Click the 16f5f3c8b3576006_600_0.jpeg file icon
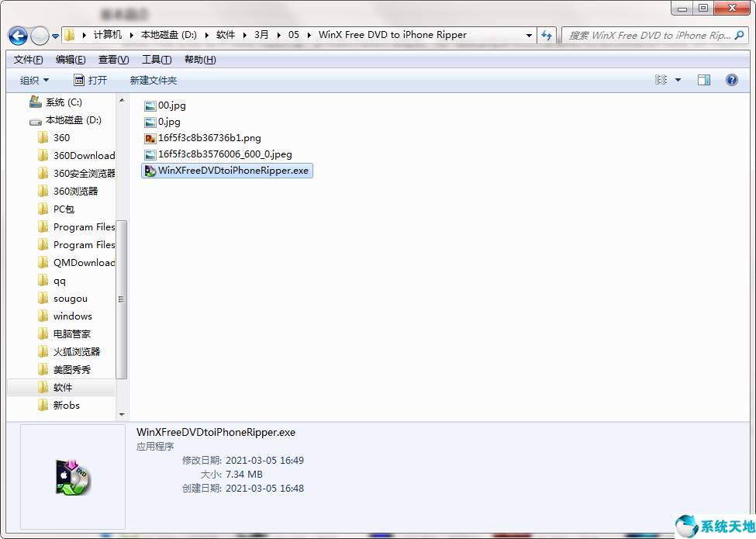This screenshot has width=756, height=539. 150,155
